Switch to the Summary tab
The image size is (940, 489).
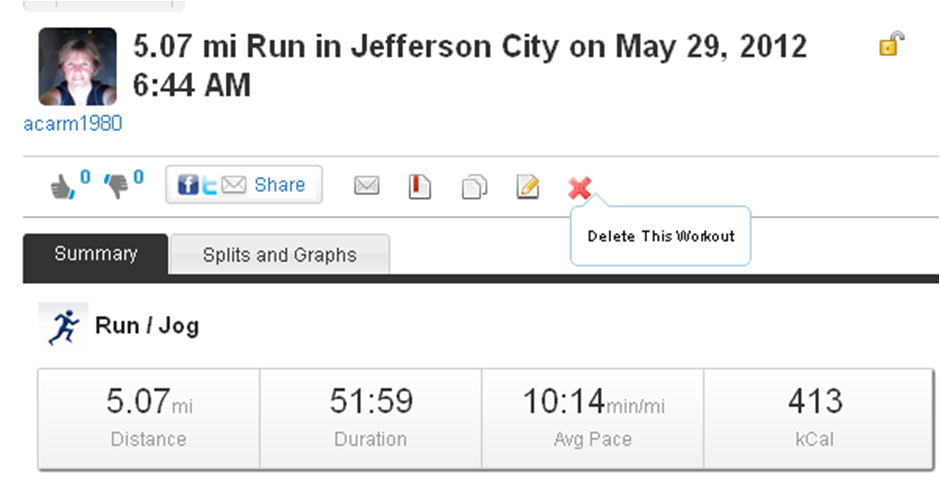click(95, 254)
